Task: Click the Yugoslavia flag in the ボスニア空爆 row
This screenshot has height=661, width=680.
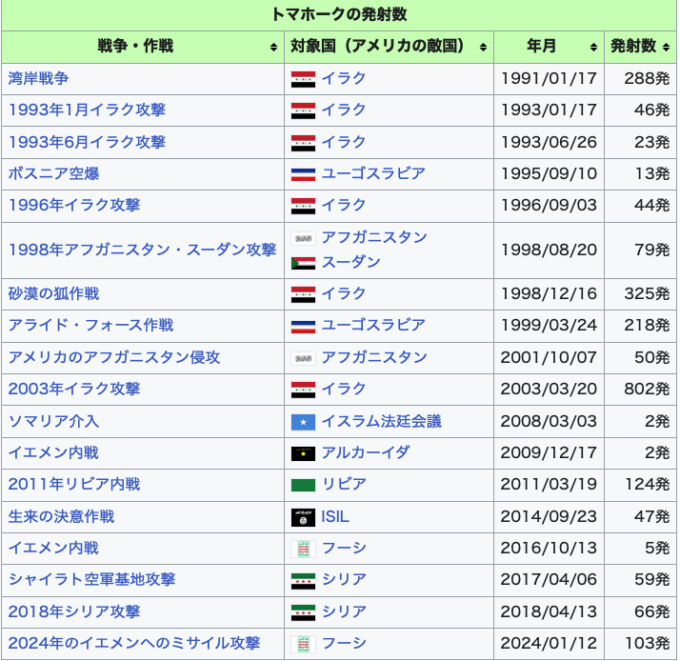Action: pyautogui.click(x=303, y=174)
